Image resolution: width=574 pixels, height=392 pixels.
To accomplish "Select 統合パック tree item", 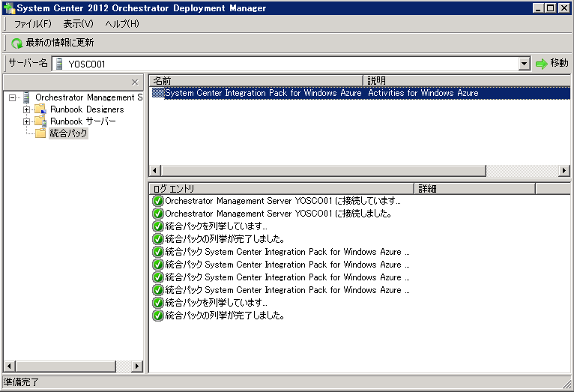I will click(x=68, y=133).
